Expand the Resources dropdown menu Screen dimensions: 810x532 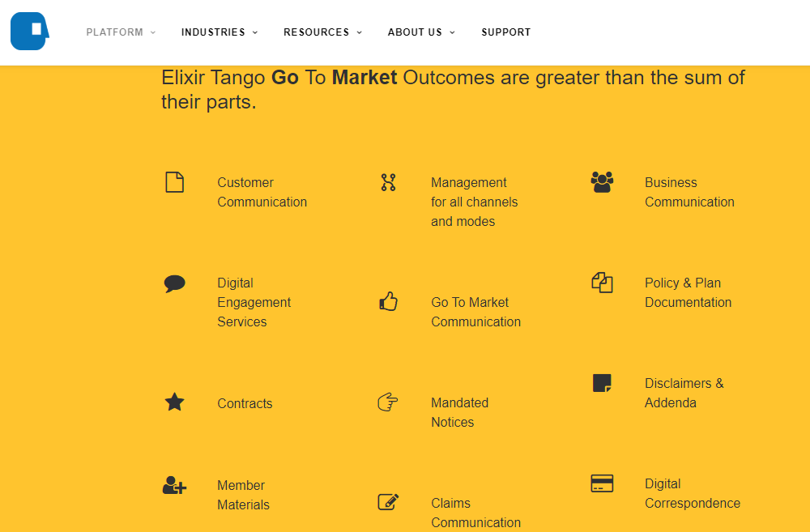pos(322,32)
